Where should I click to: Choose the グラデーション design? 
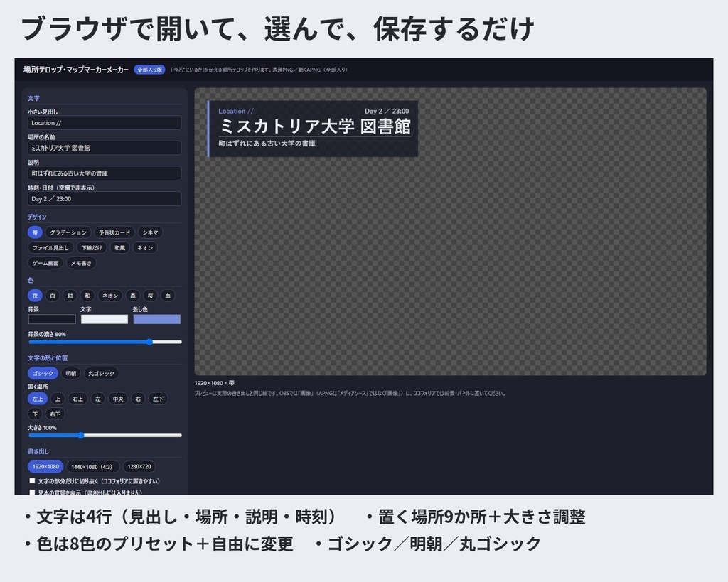click(68, 232)
